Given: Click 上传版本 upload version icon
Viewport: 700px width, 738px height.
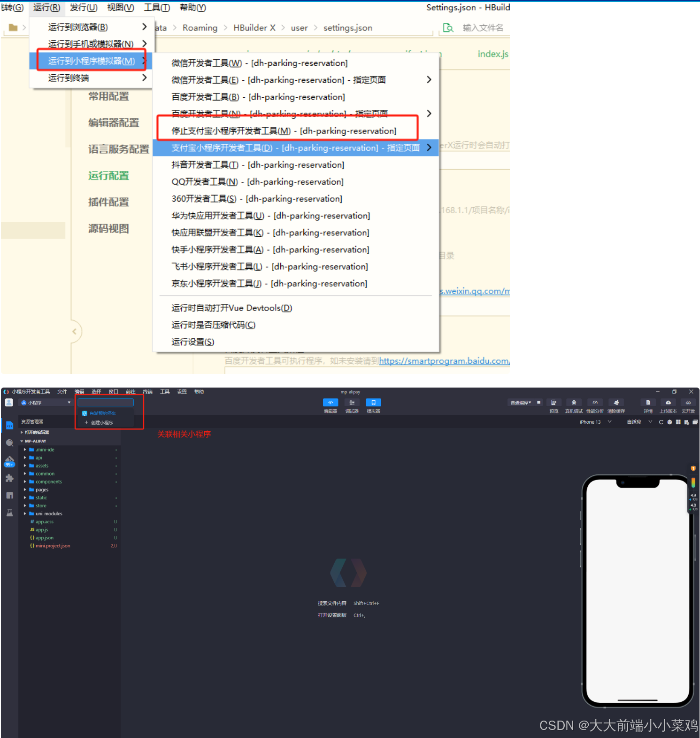Looking at the screenshot, I should click(668, 403).
